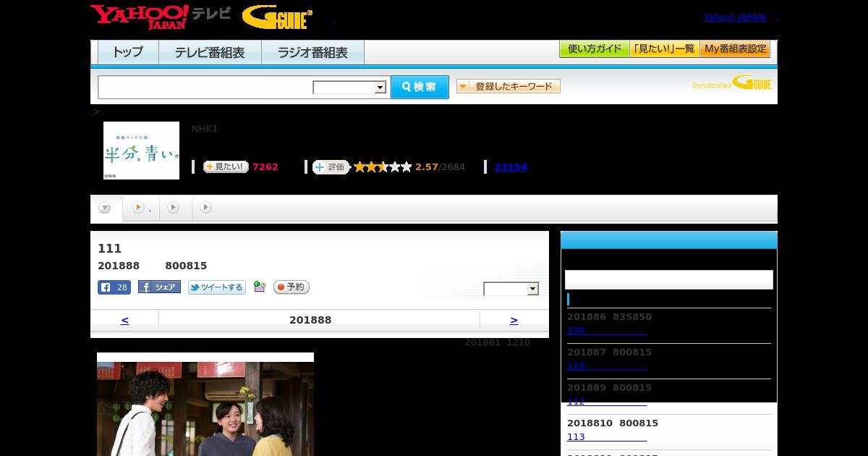The width and height of the screenshot is (868, 456).
Task: Go to previous day with < link
Action: 124,320
